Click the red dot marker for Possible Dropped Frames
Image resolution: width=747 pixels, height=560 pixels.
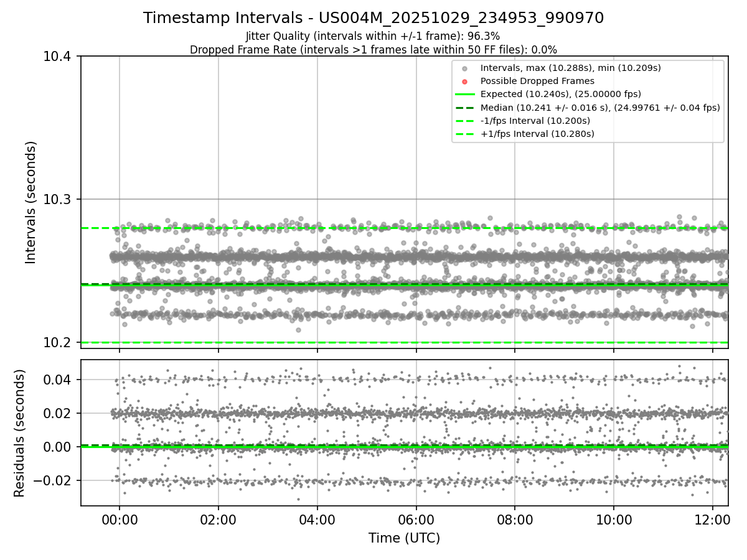[x=464, y=82]
